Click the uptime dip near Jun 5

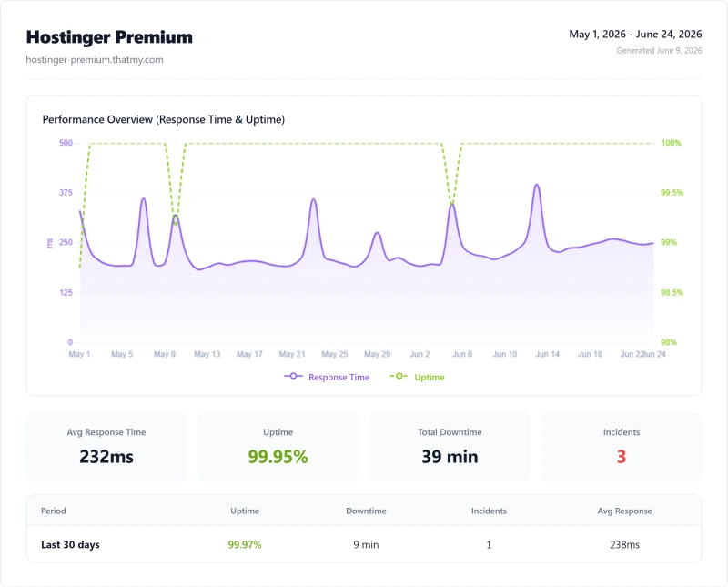451,203
